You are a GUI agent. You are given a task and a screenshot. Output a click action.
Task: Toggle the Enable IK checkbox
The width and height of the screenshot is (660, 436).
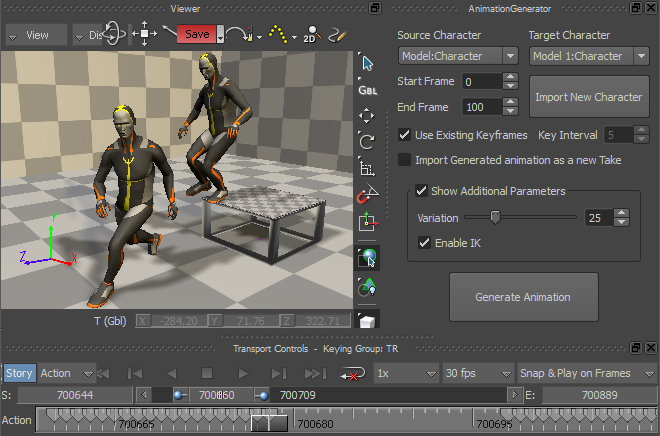425,243
